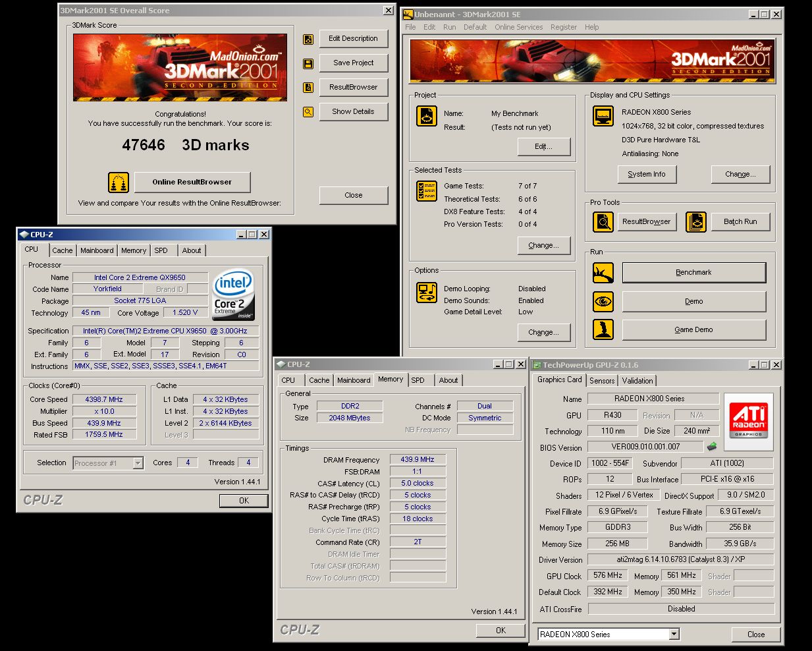Switch to Cache tab in CPU-Z processor window
The width and height of the screenshot is (812, 651).
(63, 250)
